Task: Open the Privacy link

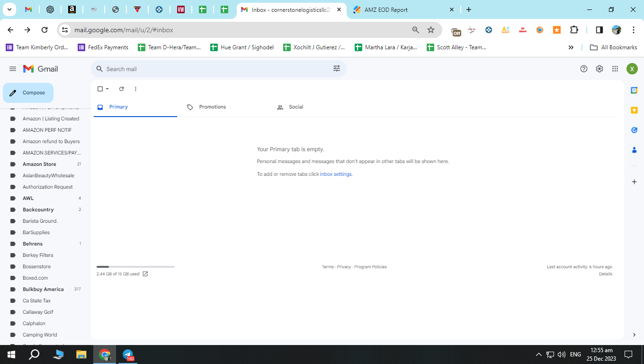Action: coord(344,267)
